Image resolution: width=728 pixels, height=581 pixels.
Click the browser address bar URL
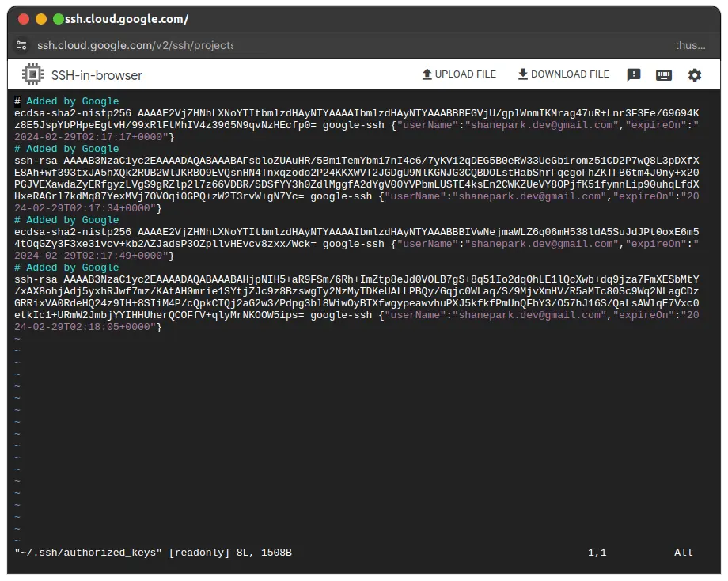coord(135,45)
